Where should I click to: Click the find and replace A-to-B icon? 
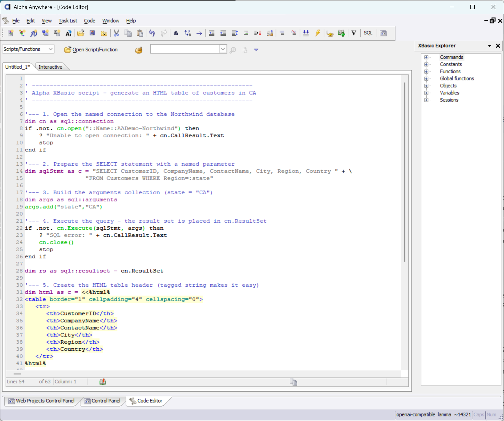click(187, 33)
